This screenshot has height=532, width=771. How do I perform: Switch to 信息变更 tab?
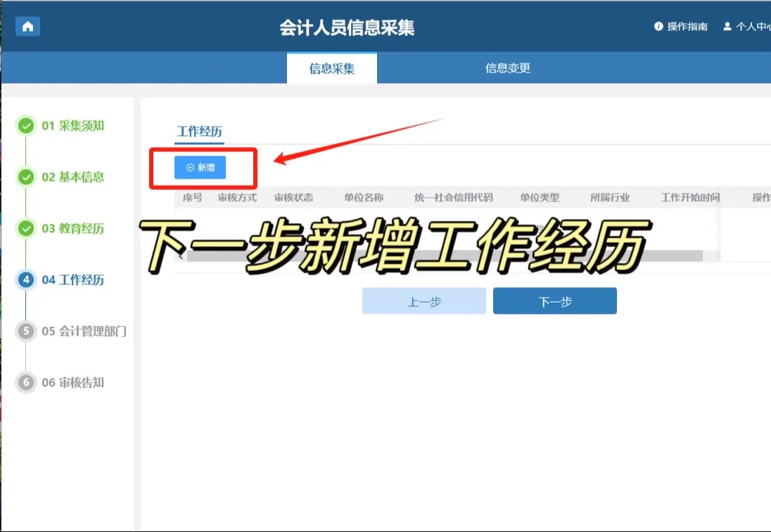click(x=507, y=68)
